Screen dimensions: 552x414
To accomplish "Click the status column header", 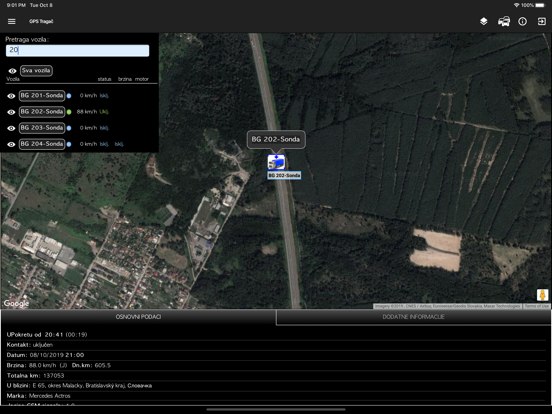I will coord(104,79).
